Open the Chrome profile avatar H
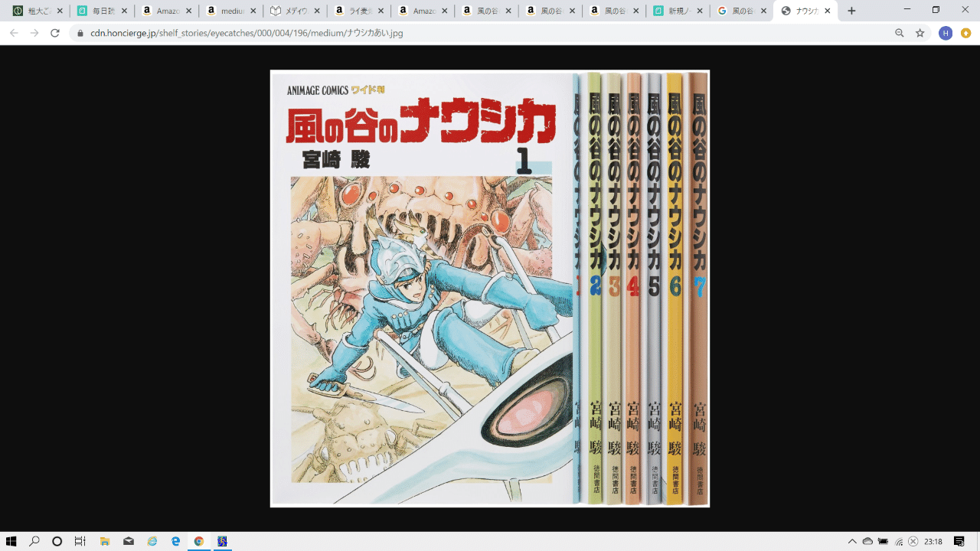 coord(946,33)
